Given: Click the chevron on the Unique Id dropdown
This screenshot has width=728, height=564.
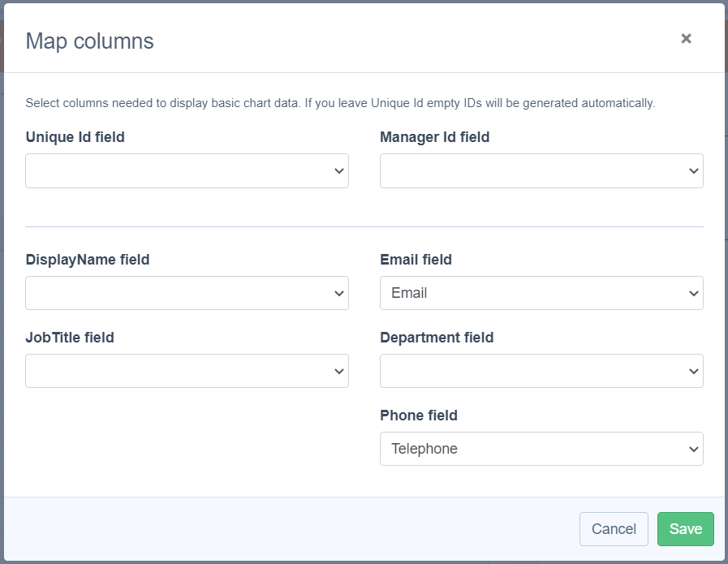Looking at the screenshot, I should [338, 170].
